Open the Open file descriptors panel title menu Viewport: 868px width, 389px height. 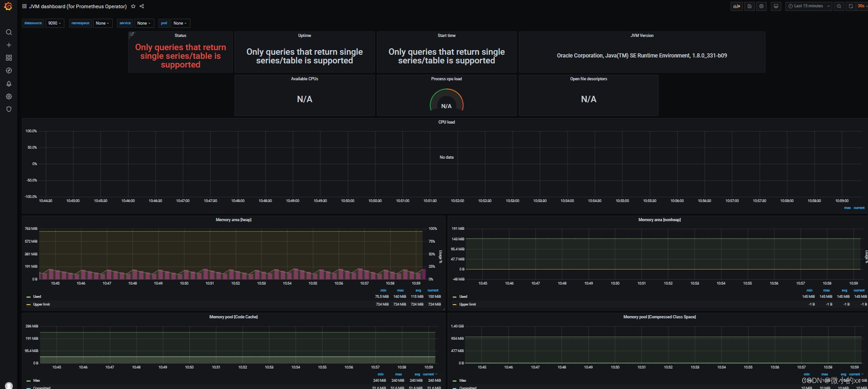[x=588, y=79]
